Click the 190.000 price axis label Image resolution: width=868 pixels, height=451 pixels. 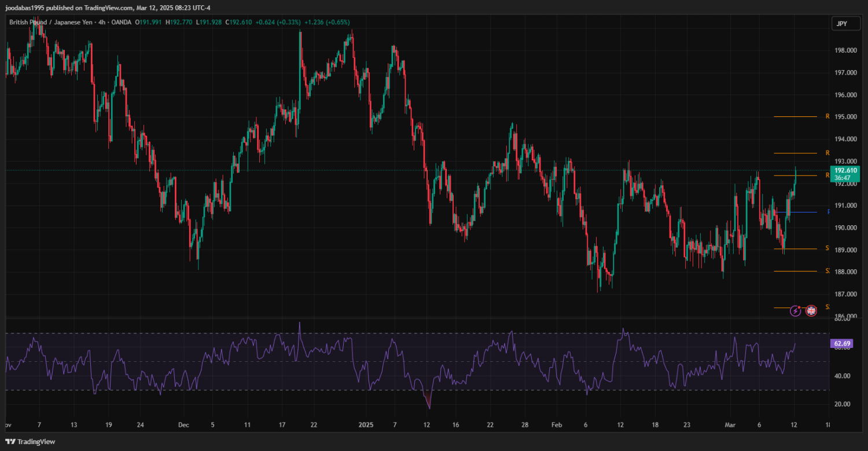(x=845, y=228)
